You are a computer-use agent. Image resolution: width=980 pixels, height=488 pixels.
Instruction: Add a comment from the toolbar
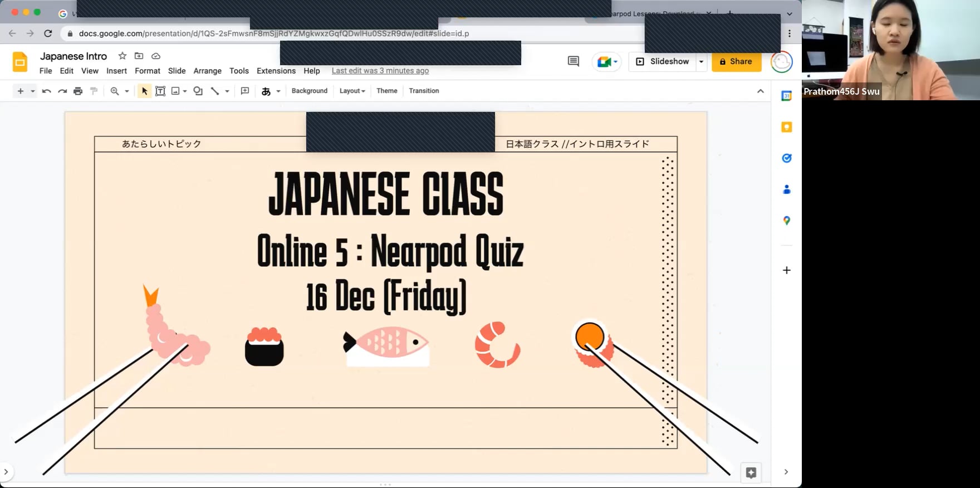pos(245,91)
